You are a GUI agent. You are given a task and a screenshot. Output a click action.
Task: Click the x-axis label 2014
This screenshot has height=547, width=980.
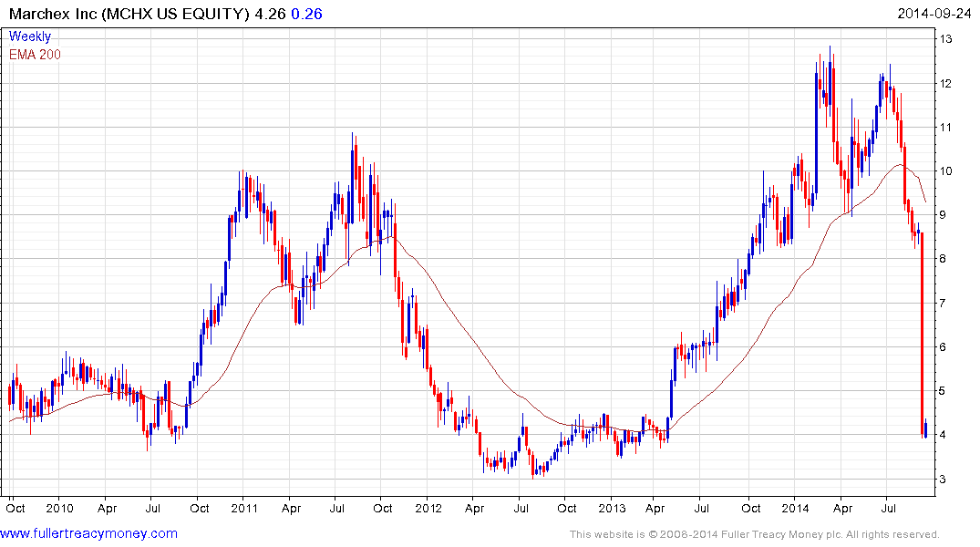tap(796, 508)
